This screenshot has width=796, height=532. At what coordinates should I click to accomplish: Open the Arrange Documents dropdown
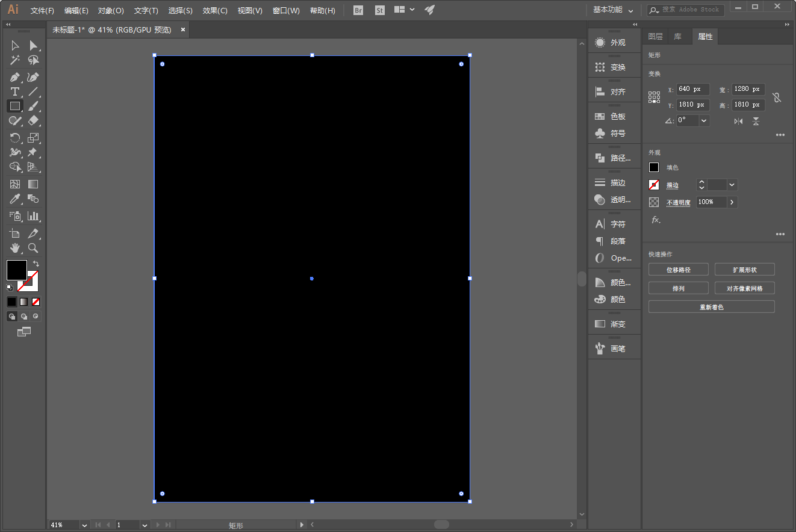(405, 10)
